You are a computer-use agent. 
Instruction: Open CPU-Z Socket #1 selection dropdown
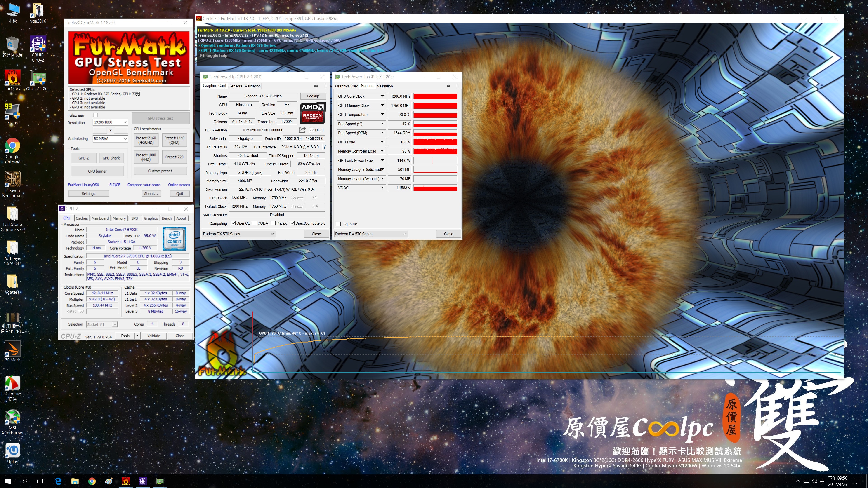click(102, 324)
